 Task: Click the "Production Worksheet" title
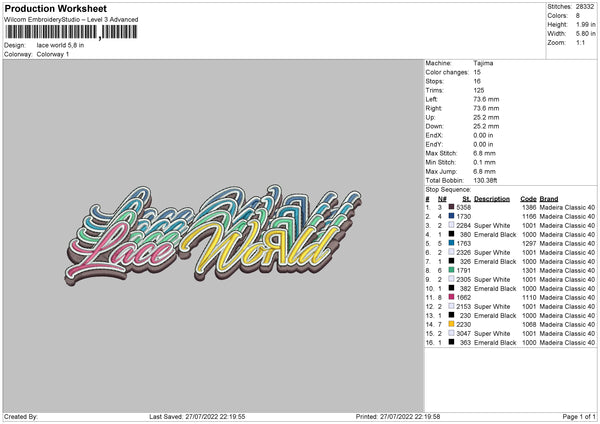click(55, 8)
